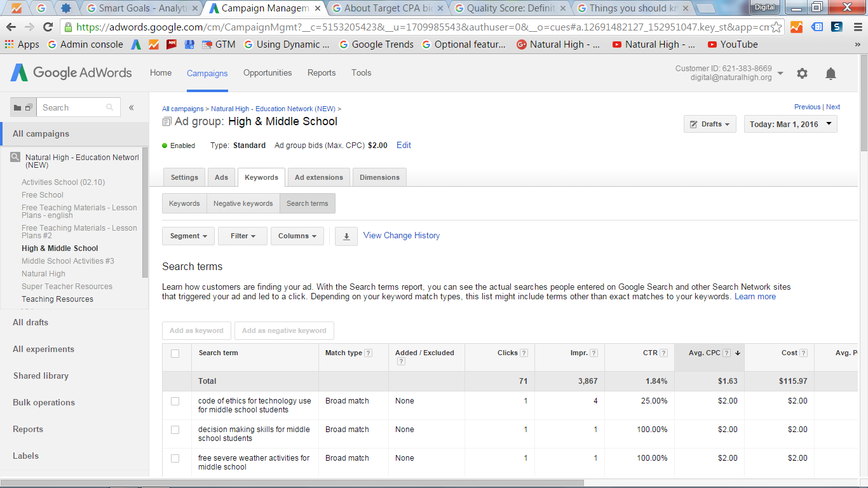Click the Google AdWords logo
Screen dimensions: 868x488
point(71,73)
